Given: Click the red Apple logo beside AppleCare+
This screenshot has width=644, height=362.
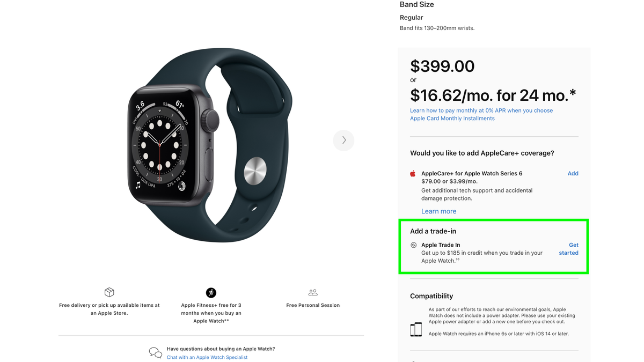Looking at the screenshot, I should coord(413,173).
